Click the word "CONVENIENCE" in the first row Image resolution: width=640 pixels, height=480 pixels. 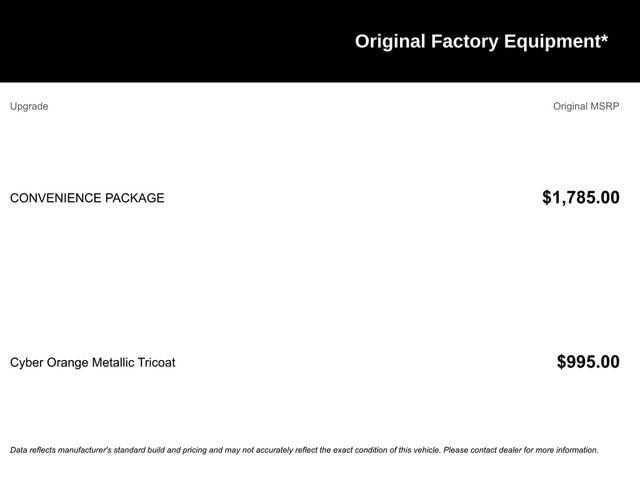click(x=55, y=198)
